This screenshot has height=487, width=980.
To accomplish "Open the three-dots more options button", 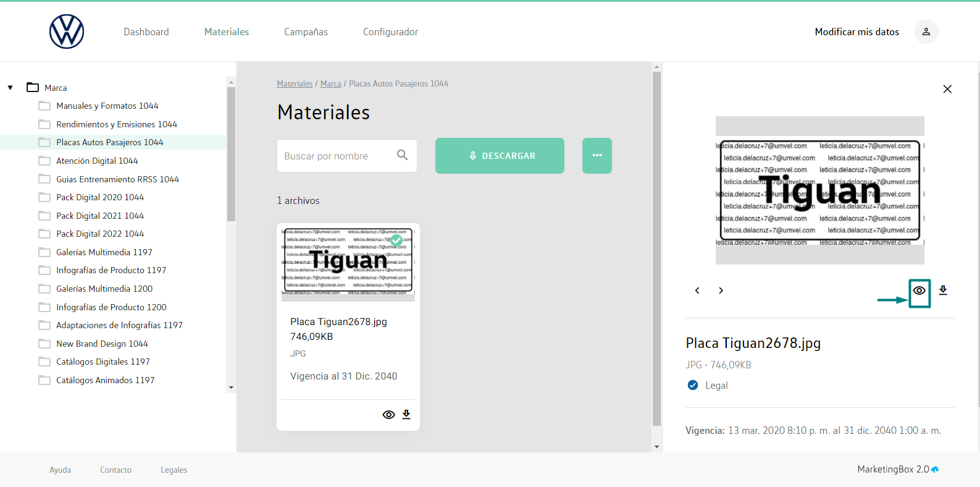I will point(597,156).
